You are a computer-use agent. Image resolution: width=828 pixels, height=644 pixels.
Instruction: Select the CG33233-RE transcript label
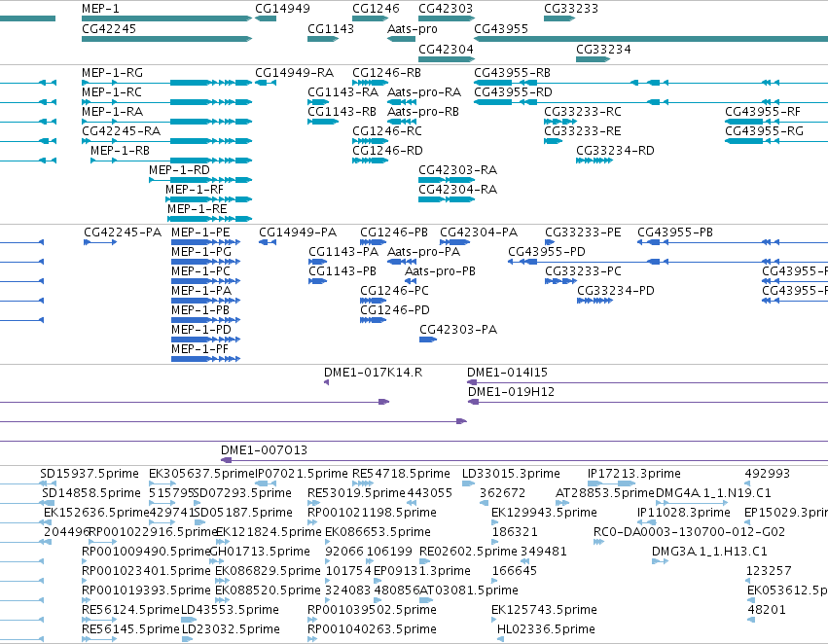[583, 131]
